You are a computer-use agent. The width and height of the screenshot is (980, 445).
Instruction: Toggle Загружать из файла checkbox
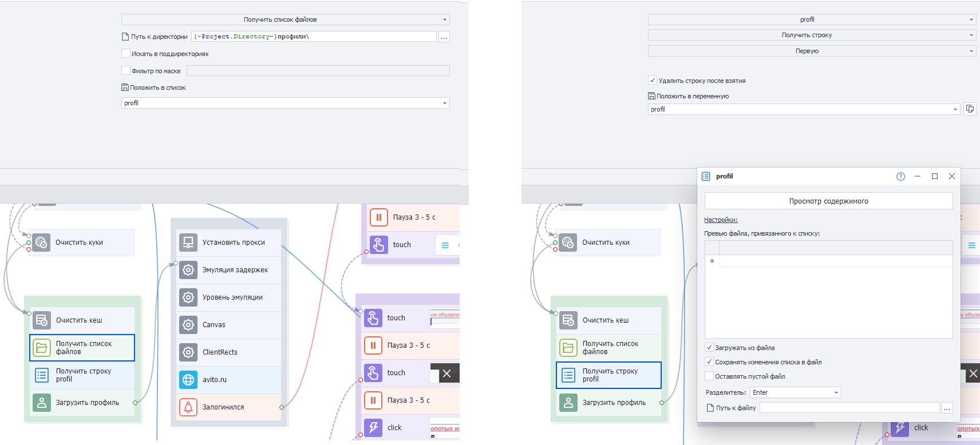click(709, 347)
